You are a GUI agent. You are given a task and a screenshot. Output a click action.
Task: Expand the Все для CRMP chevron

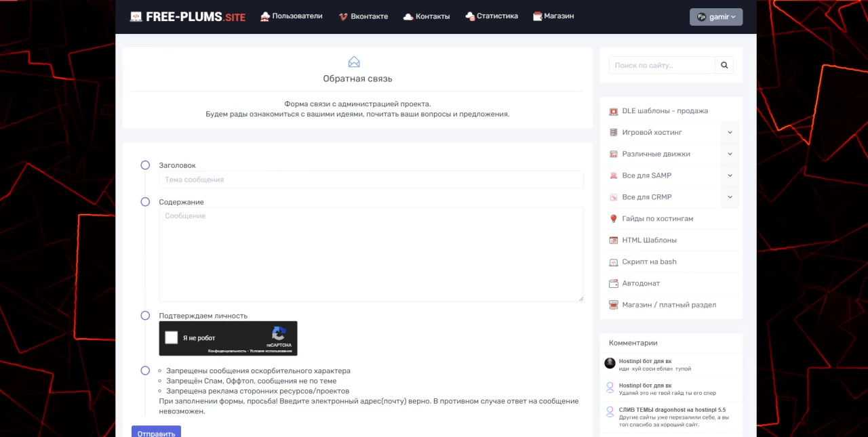click(x=730, y=197)
